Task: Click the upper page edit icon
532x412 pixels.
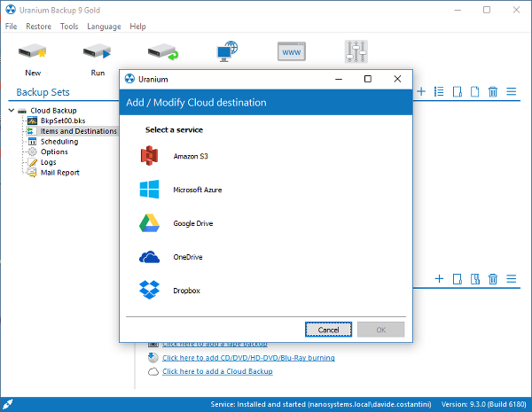Action: (458, 91)
